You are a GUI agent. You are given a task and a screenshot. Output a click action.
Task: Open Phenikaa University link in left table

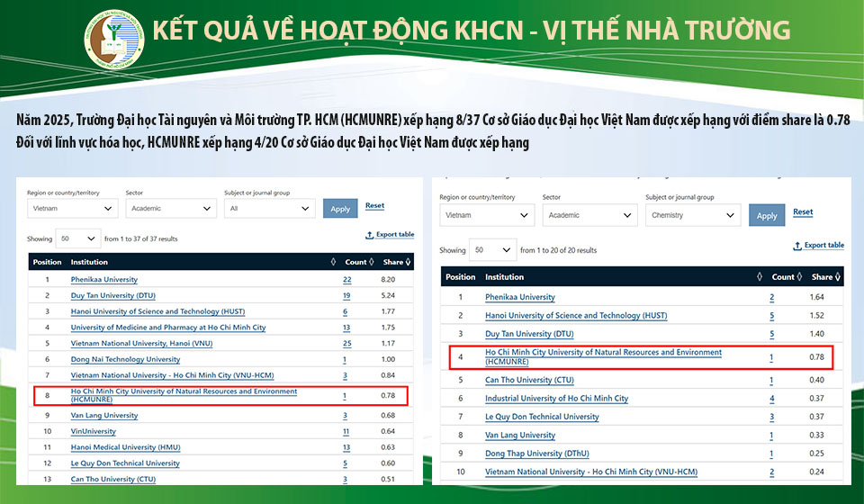pyautogui.click(x=104, y=280)
